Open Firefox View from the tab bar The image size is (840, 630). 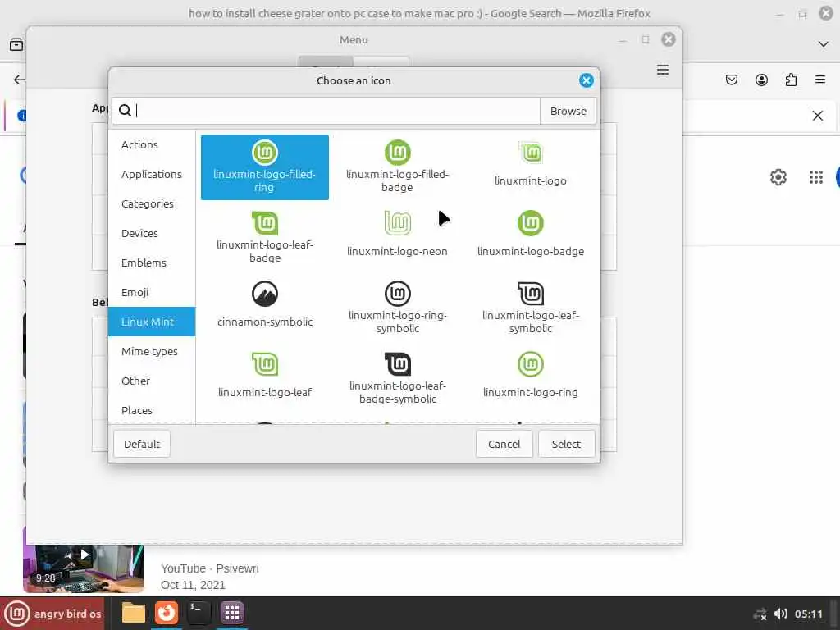[x=16, y=44]
